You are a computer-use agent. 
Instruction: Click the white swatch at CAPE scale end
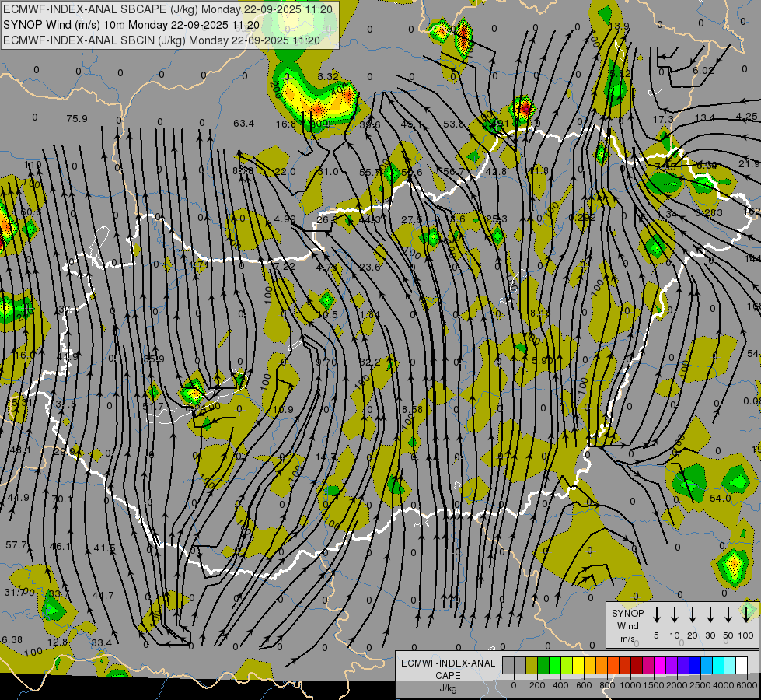[x=742, y=666]
